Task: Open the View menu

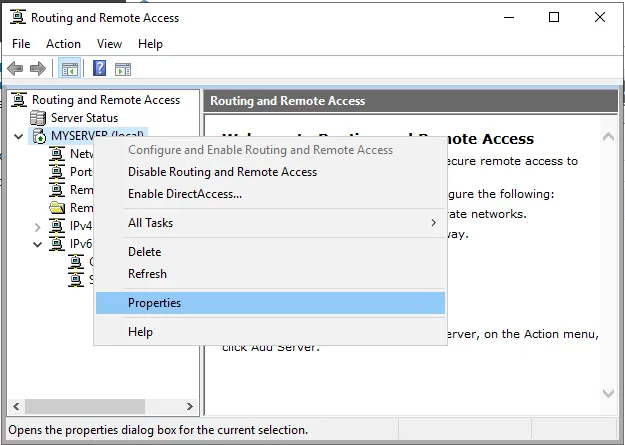Action: (x=109, y=44)
